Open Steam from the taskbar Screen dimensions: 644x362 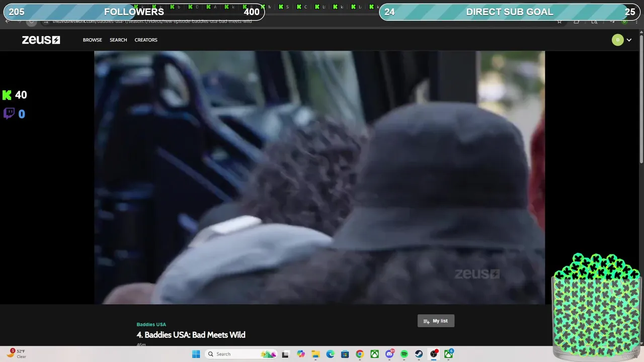click(x=419, y=354)
